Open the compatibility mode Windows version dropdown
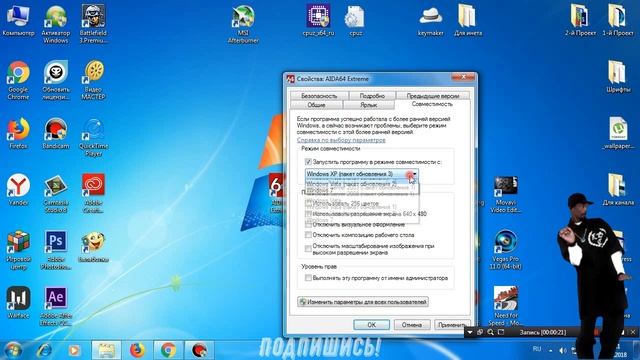The image size is (640, 360). pos(362,174)
